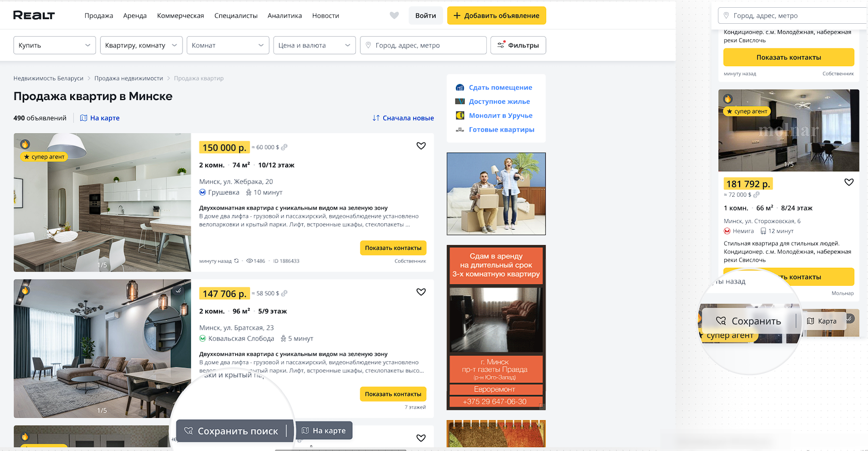The width and height of the screenshot is (868, 451).
Task: Click the fire badge on Братская listing photo
Action: (x=25, y=290)
